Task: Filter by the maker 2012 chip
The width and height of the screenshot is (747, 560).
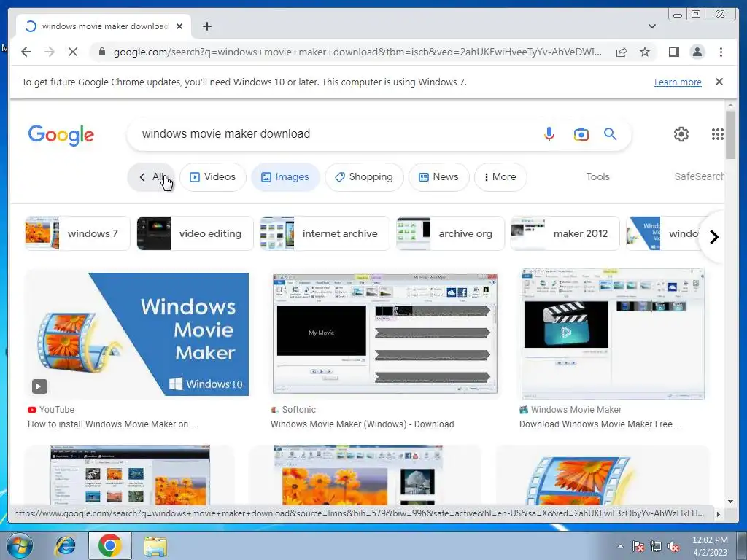Action: [x=565, y=233]
